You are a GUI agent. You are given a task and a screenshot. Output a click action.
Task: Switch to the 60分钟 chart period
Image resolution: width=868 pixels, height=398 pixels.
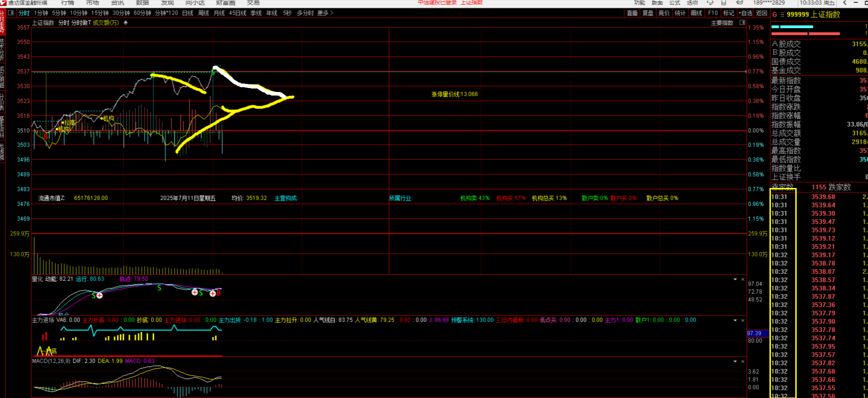142,13
